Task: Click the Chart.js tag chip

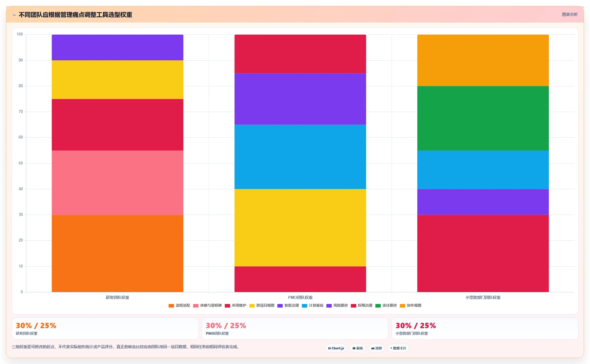Action: point(336,348)
